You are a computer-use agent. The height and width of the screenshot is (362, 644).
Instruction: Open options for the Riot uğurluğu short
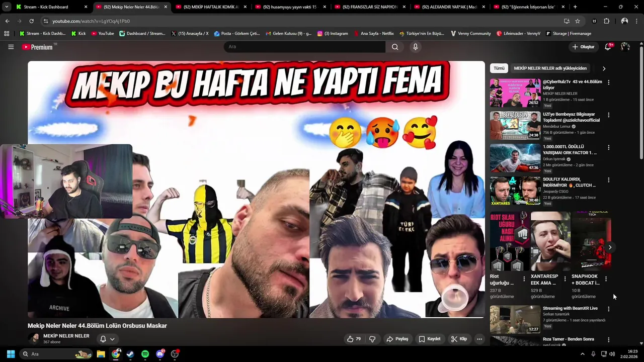(x=524, y=279)
